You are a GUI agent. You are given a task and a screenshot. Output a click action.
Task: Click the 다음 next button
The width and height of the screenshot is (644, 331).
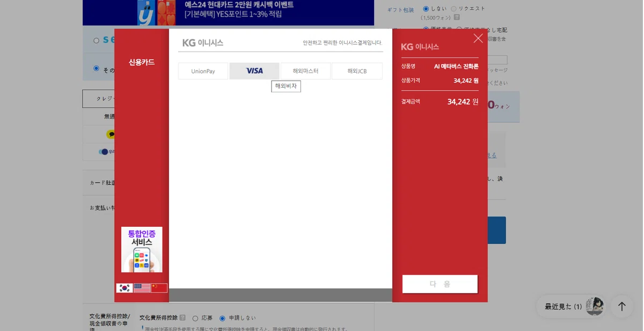[440, 284]
